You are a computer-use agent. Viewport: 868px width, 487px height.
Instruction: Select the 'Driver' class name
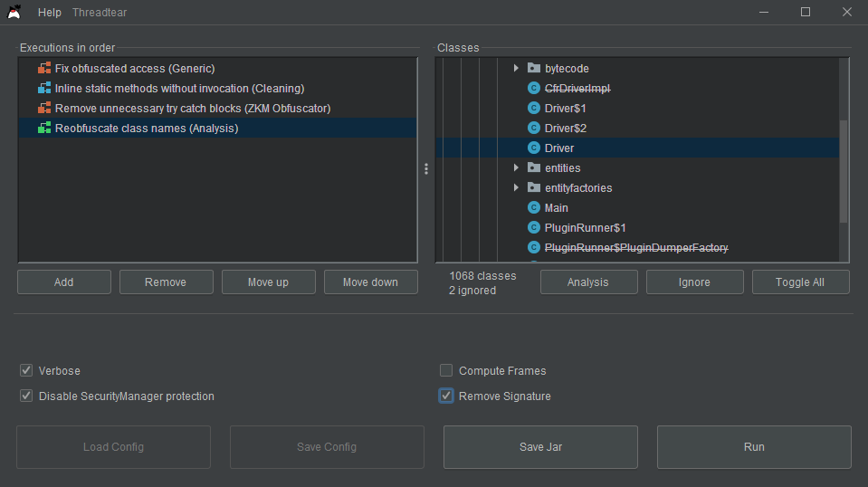[x=559, y=148]
